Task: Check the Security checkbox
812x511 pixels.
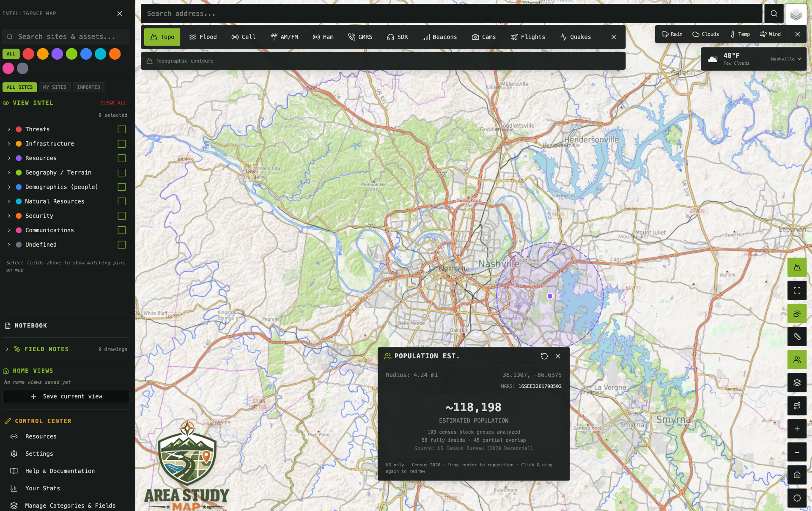Action: [x=121, y=216]
